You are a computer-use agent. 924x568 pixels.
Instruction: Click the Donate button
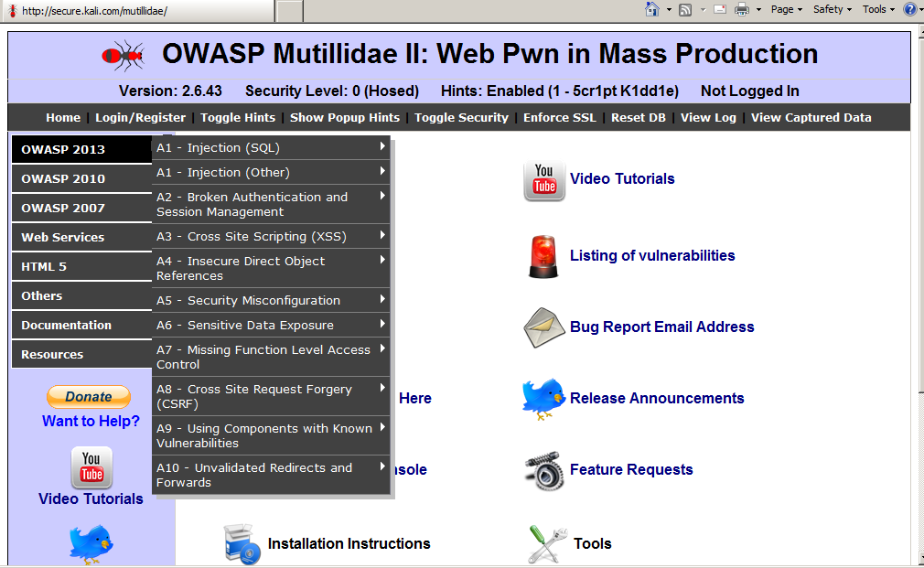tap(89, 397)
